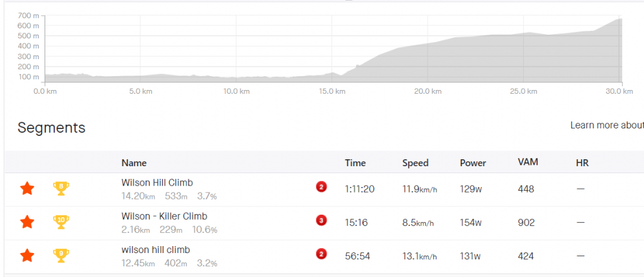Follow the Learn more about link
Viewport: 644px width, 277px height.
(607, 125)
